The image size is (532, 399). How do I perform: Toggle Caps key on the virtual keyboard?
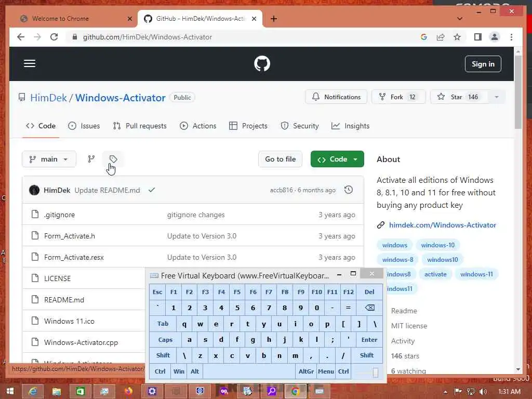(x=165, y=340)
